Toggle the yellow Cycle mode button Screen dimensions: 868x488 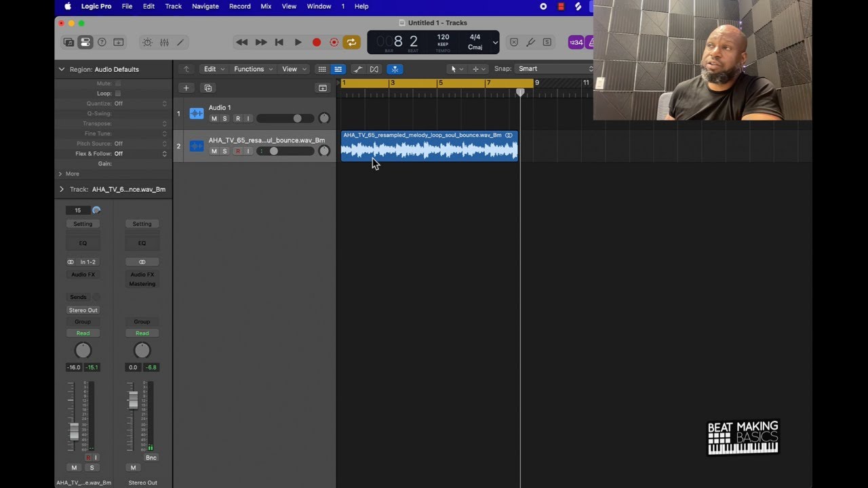[x=351, y=42]
